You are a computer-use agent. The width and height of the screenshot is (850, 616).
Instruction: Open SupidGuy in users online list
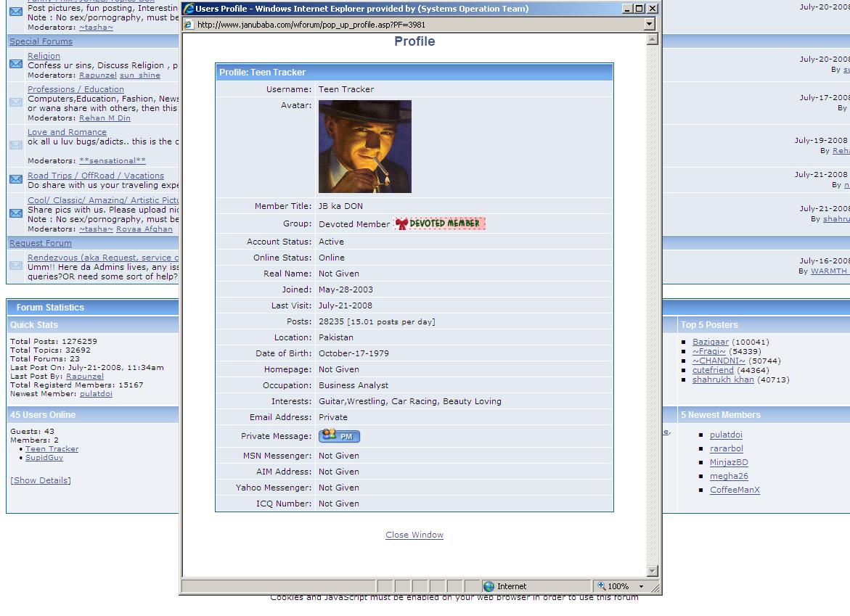coord(44,457)
